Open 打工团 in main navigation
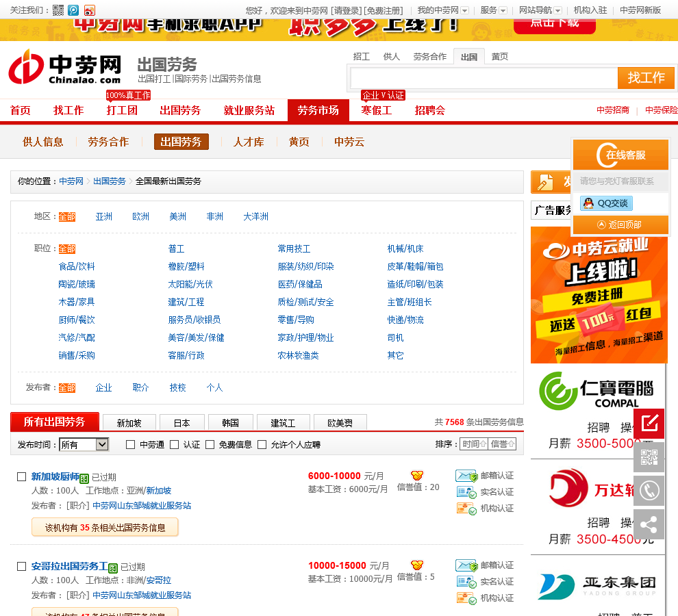The image size is (678, 616). point(122,110)
